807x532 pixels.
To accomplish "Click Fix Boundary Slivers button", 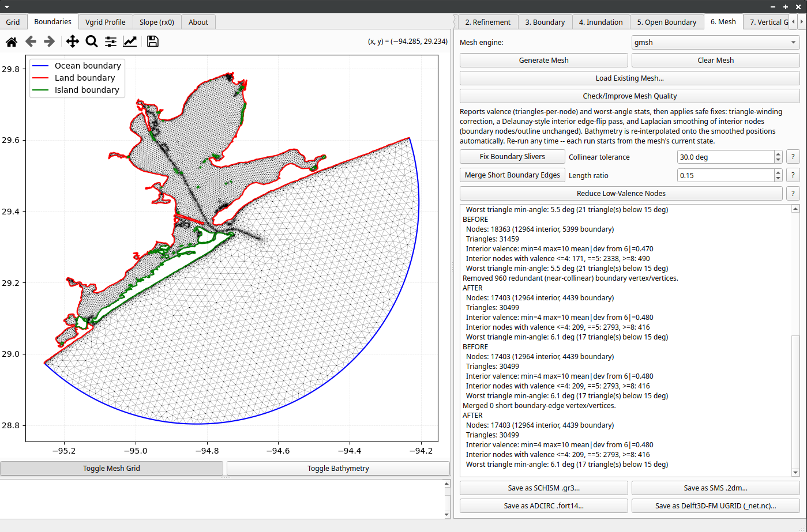I will click(512, 157).
